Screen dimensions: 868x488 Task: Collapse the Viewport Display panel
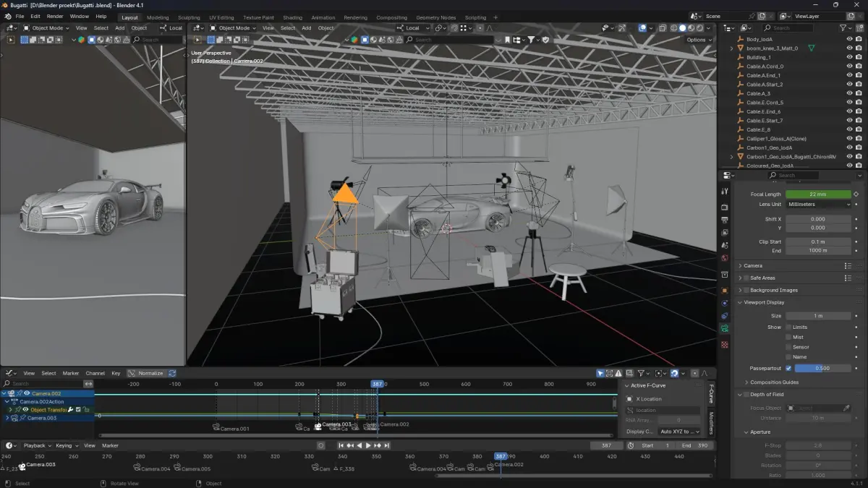click(x=741, y=302)
